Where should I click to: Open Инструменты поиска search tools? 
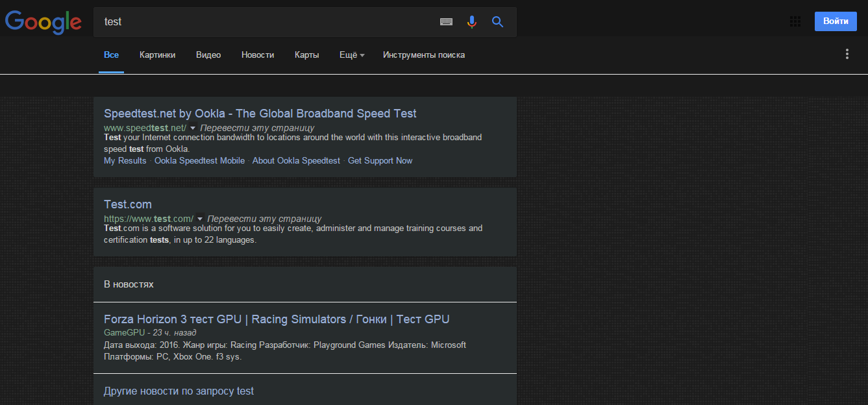point(424,55)
